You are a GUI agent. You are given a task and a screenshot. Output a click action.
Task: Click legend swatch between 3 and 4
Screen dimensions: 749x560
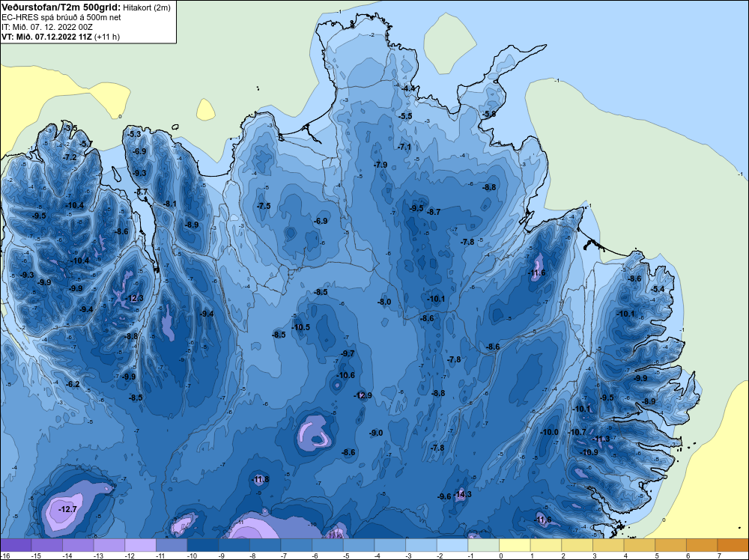608,545
